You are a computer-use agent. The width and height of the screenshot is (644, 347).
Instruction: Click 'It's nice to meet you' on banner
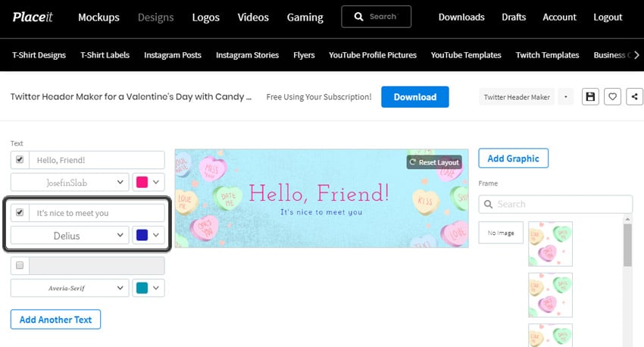(321, 212)
